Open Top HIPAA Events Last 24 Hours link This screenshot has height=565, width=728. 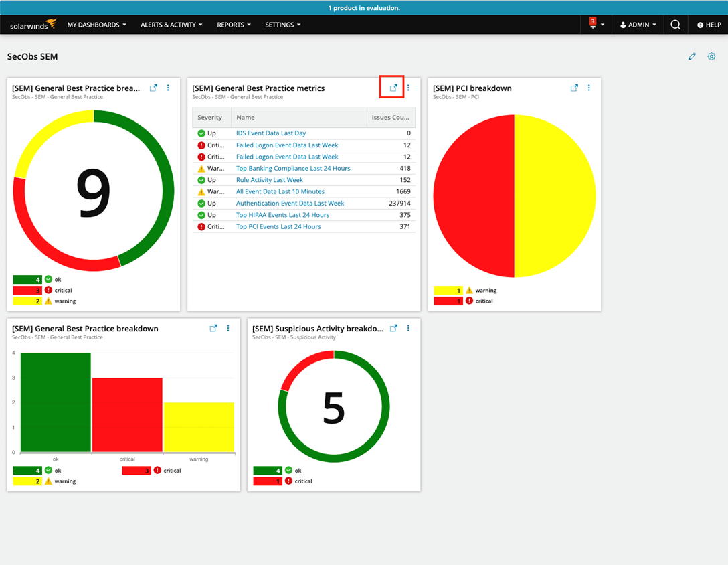coord(282,215)
